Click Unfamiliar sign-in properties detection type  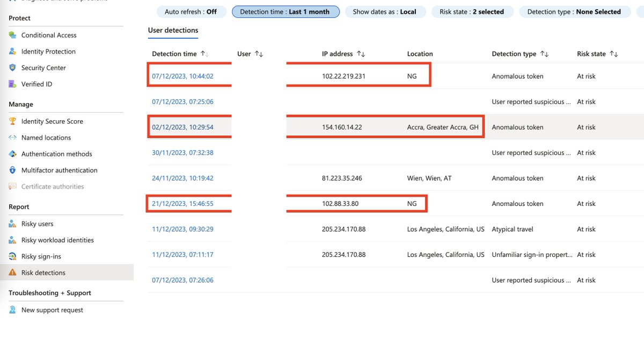coord(532,255)
